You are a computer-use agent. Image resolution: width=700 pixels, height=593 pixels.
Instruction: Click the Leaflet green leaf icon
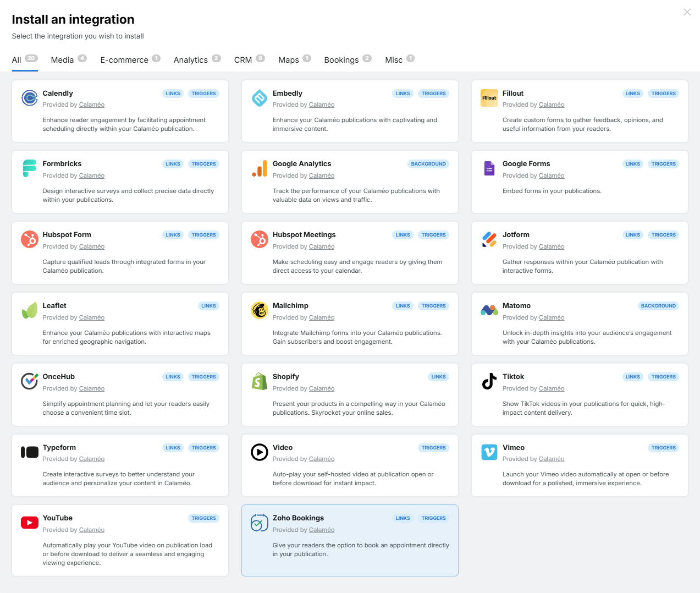(x=29, y=310)
